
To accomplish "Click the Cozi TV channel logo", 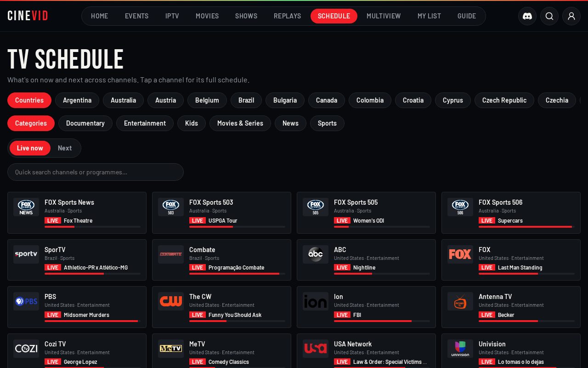I will (26, 349).
